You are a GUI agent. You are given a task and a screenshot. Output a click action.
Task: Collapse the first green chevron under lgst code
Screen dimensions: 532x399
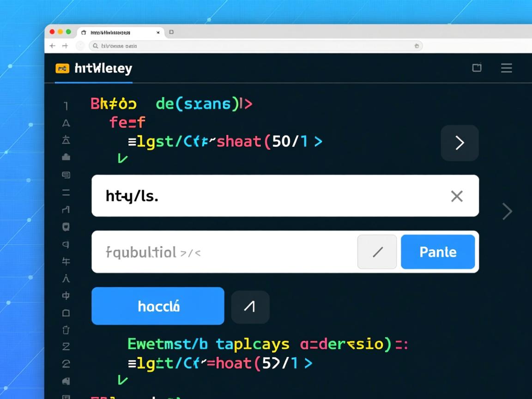[x=122, y=159]
